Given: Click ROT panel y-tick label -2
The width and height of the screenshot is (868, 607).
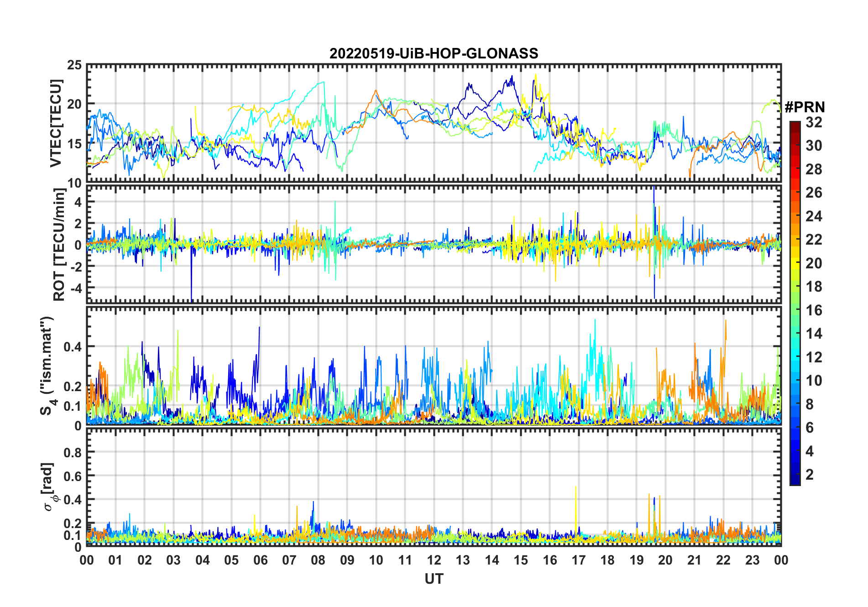Looking at the screenshot, I should [x=75, y=267].
